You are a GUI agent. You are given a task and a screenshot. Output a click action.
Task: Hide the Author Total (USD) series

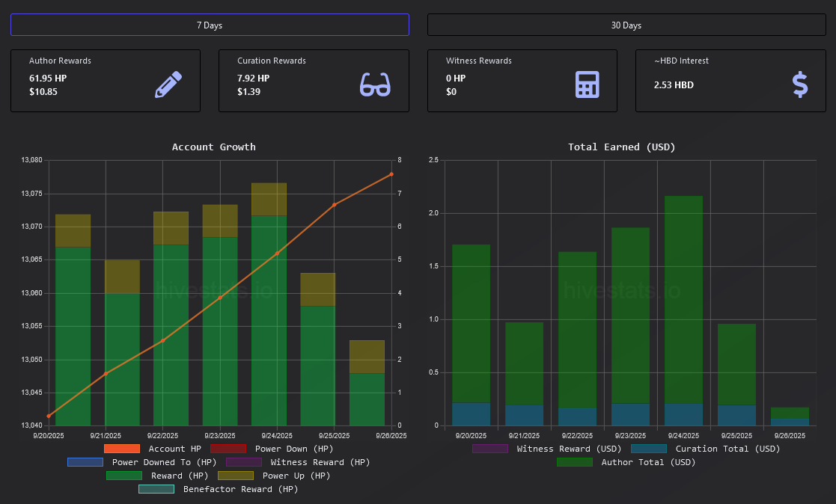tap(574, 462)
